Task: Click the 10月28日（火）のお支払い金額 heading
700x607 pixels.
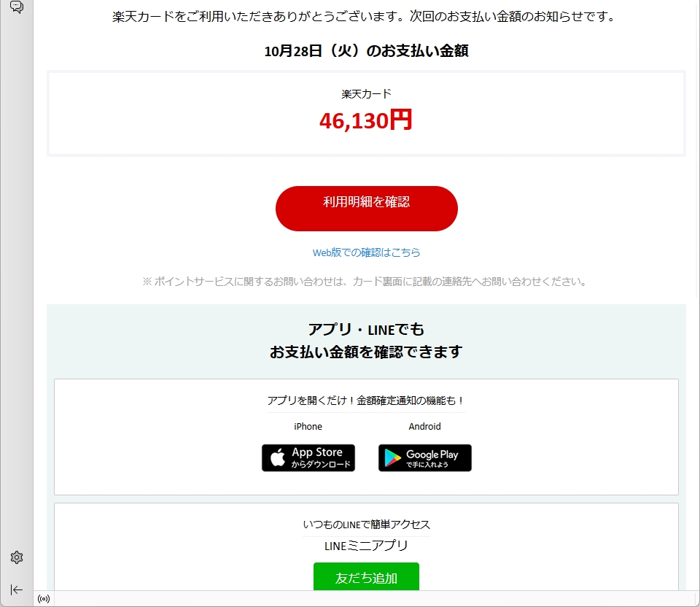Action: coord(367,51)
